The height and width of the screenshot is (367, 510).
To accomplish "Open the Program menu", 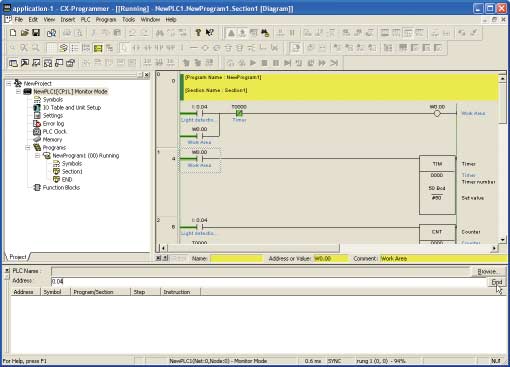I will click(x=106, y=20).
